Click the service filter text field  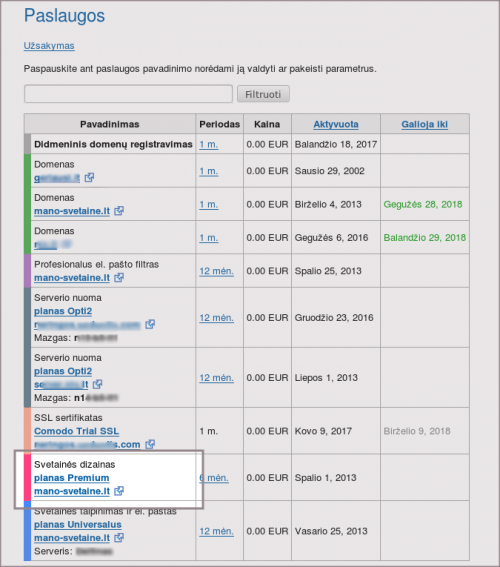pyautogui.click(x=128, y=94)
